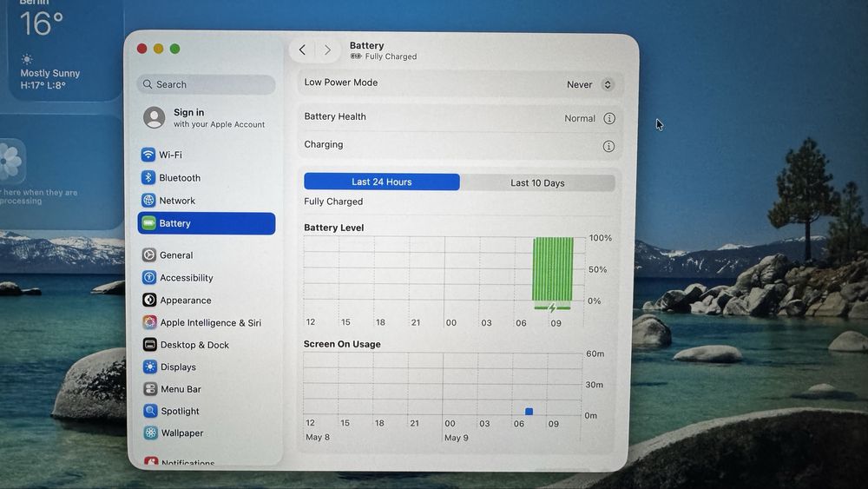The height and width of the screenshot is (489, 868).
Task: Select Bluetooth label in sidebar
Action: tap(180, 178)
